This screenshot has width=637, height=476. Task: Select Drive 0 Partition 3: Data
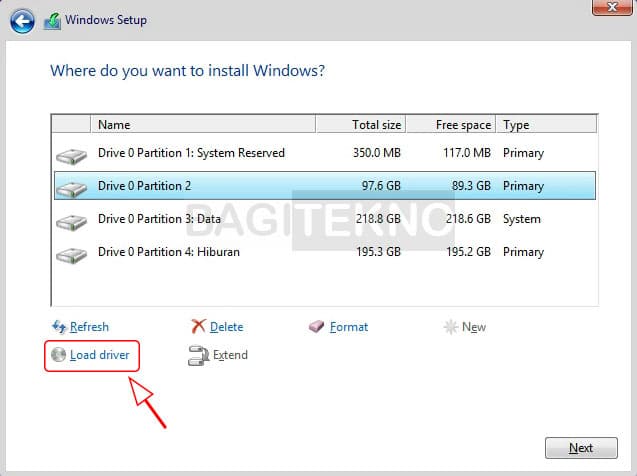[x=325, y=219]
